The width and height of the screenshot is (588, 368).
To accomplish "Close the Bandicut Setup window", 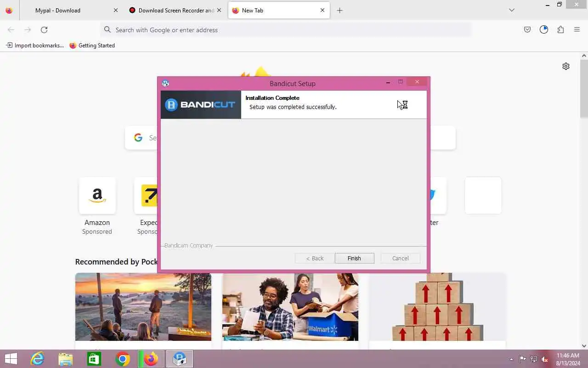I will coord(417,82).
